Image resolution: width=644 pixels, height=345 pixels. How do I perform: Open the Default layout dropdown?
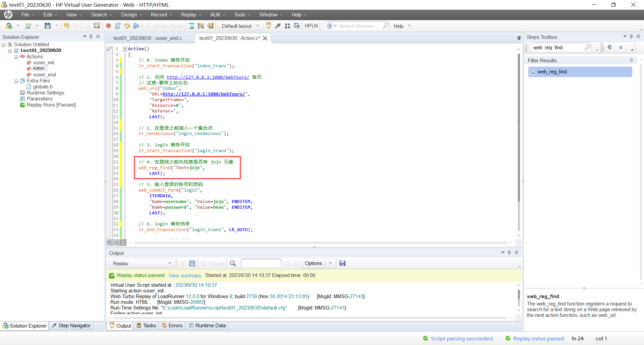pyautogui.click(x=240, y=26)
